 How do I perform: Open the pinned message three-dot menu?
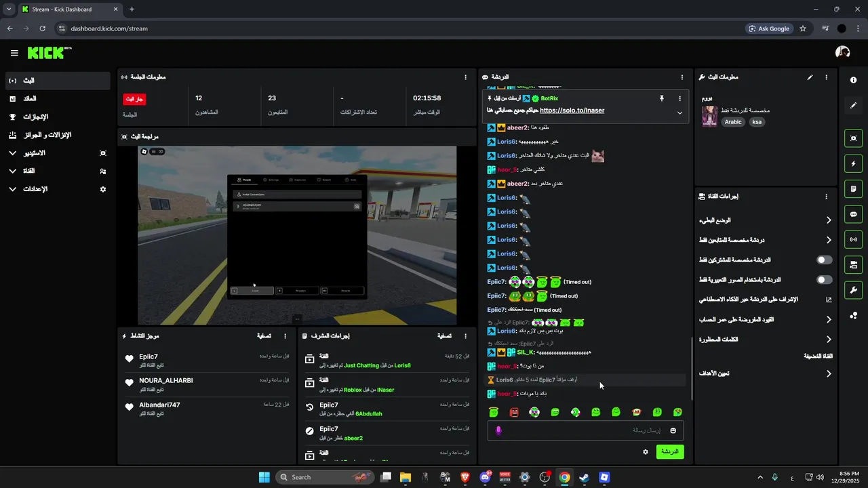click(679, 98)
